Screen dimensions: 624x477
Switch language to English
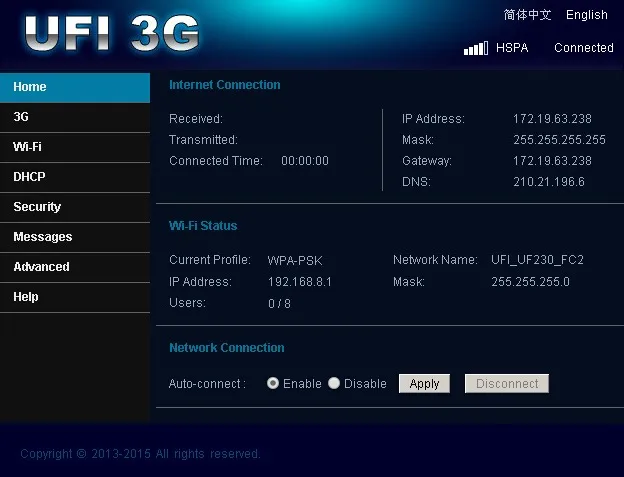587,15
